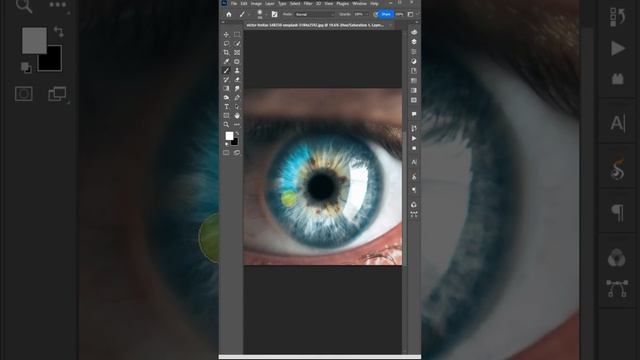Open the Adjustments panel icon in right dock

(414, 61)
